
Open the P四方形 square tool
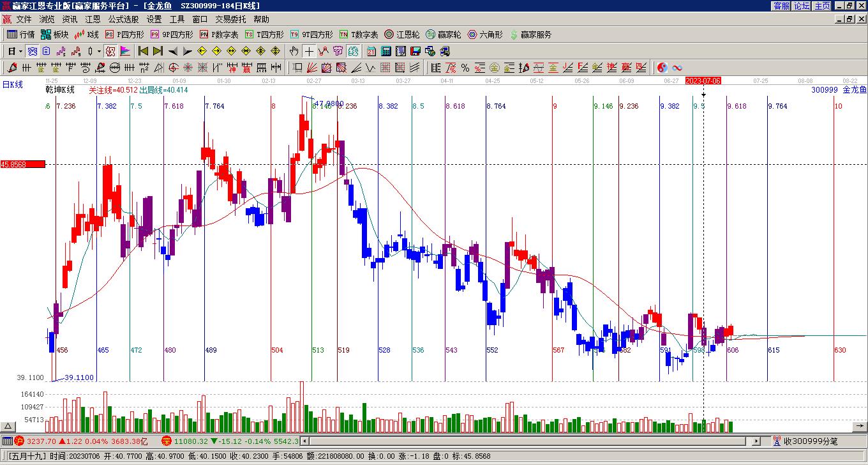click(x=124, y=34)
